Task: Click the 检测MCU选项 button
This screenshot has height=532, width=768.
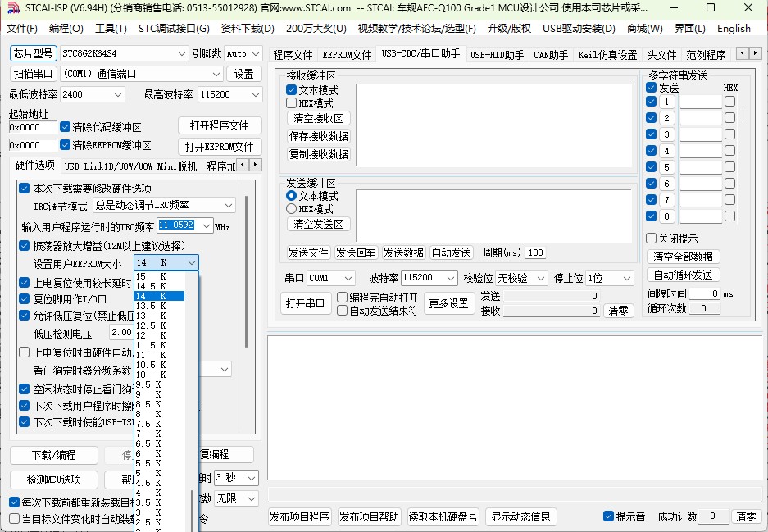Action: click(x=54, y=480)
